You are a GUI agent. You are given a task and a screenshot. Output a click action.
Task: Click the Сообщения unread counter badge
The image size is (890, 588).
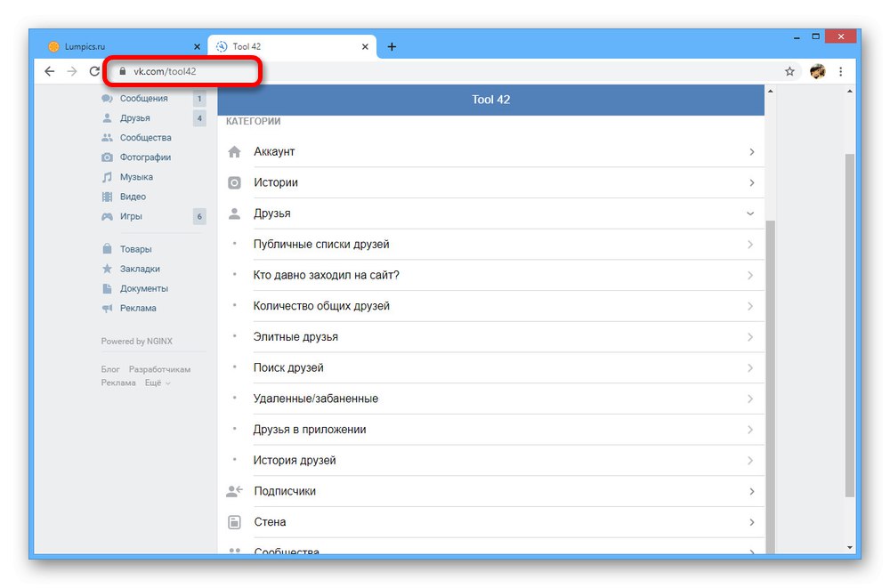pyautogui.click(x=199, y=98)
